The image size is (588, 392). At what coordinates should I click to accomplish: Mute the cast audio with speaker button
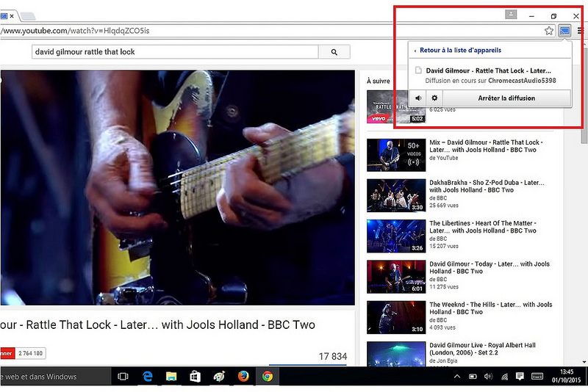pos(418,98)
